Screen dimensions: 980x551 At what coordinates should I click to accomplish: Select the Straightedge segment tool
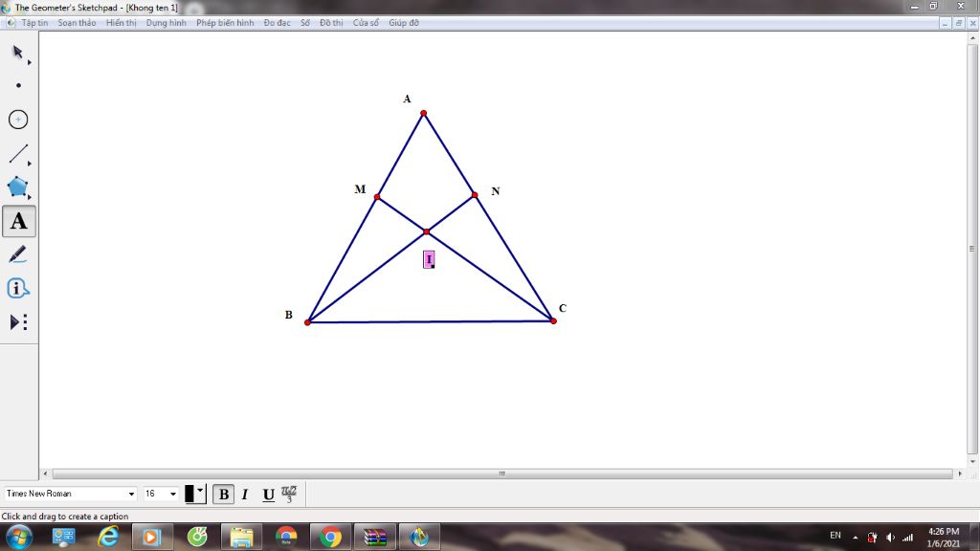pos(18,154)
